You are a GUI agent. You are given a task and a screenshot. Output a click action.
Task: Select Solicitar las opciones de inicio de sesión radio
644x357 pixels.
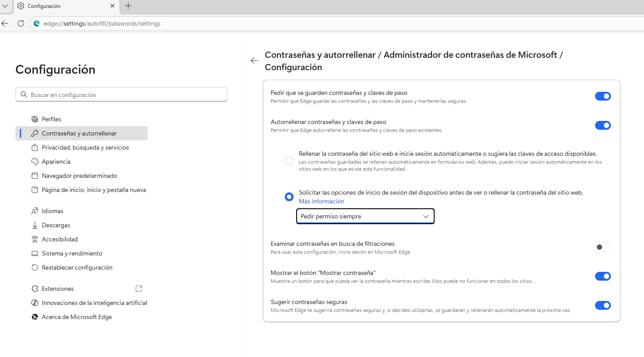coord(289,197)
